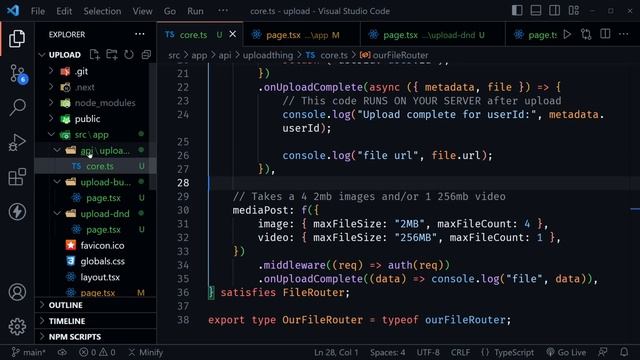Run the current file with play button
640x360 pixels.
[567, 35]
